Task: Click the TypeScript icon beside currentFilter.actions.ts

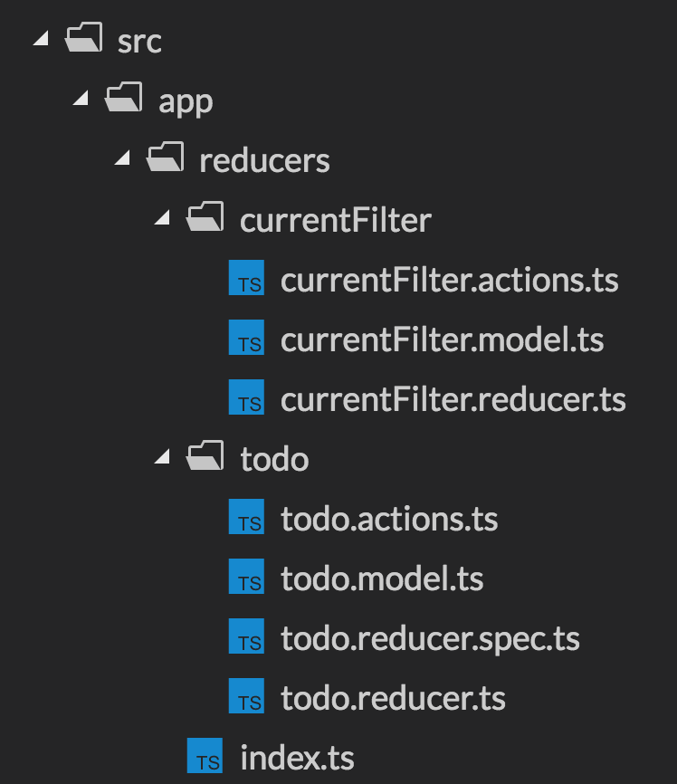Action: (246, 278)
